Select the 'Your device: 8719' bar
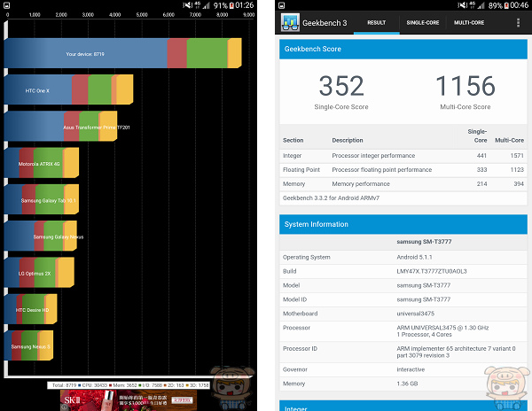The height and width of the screenshot is (411, 532). tap(123, 53)
